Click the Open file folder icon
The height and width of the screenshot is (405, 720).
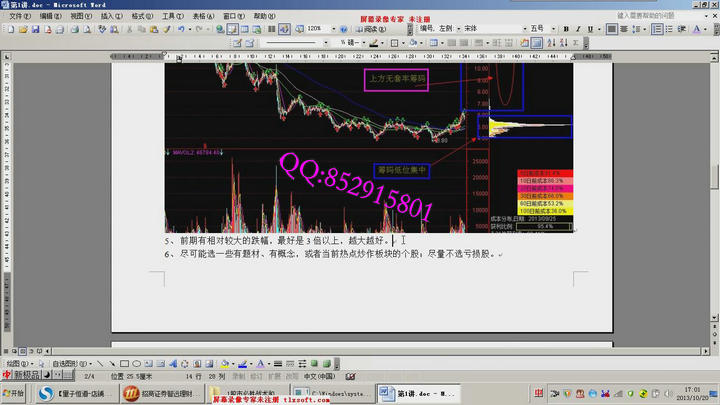click(23, 29)
